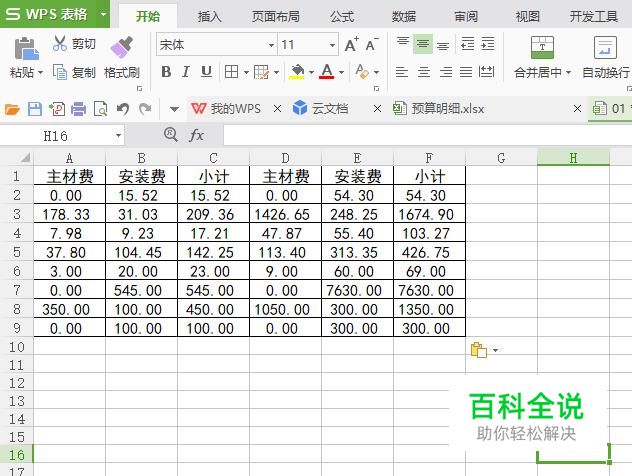Image resolution: width=632 pixels, height=476 pixels.
Task: Switch to the 公式 ribbon tab
Action: point(342,17)
